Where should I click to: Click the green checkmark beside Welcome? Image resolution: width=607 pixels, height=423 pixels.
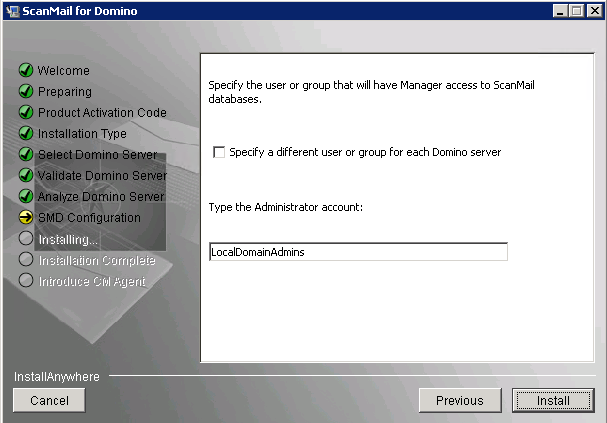click(x=27, y=71)
